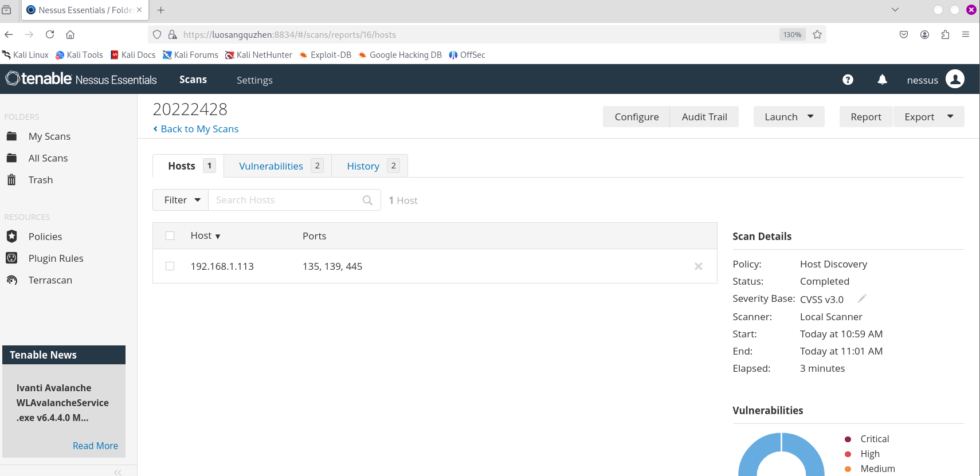Click the My Scans folder icon
This screenshot has width=980, height=476.
(x=11, y=136)
